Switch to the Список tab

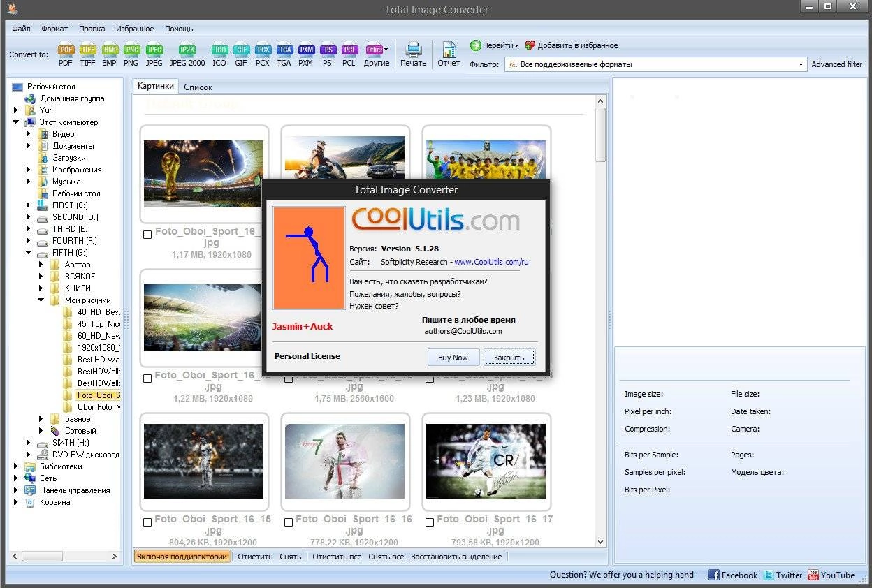click(x=198, y=87)
